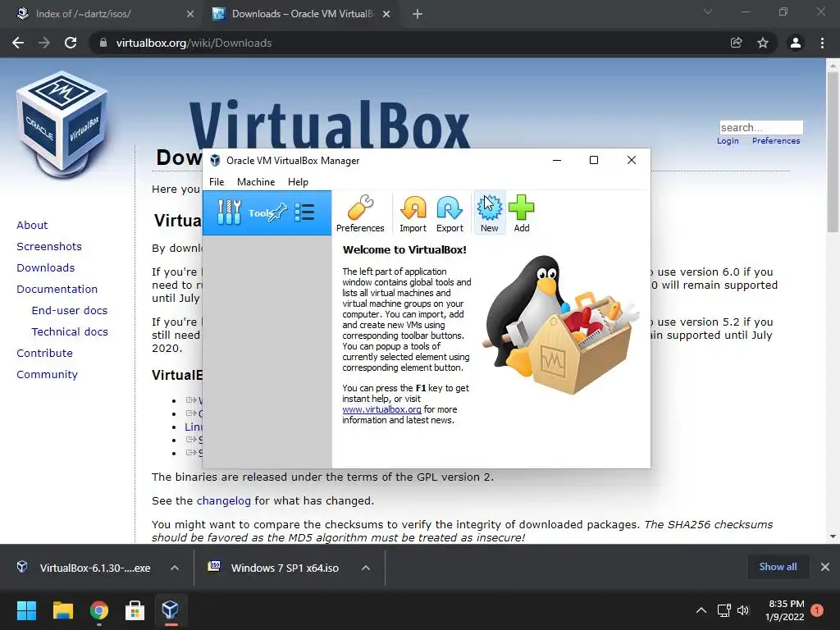Image resolution: width=840 pixels, height=630 pixels.
Task: Show hidden system tray icons
Action: [701, 610]
